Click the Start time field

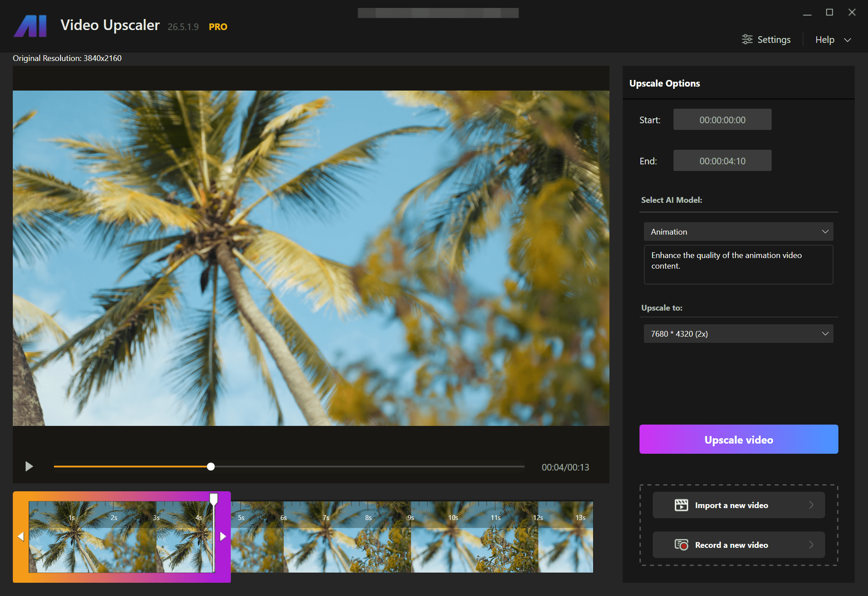pyautogui.click(x=722, y=119)
